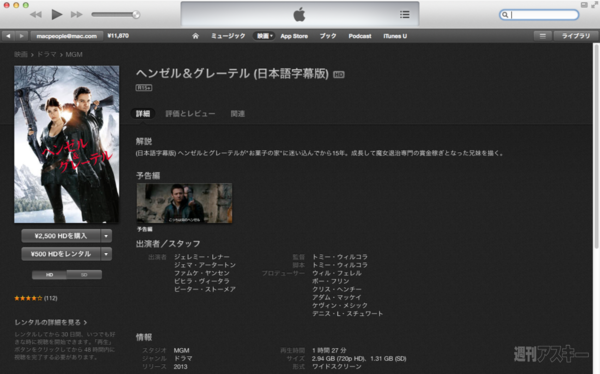The height and width of the screenshot is (374, 600).
Task: Click the magnifier icon in search field
Action: point(505,15)
